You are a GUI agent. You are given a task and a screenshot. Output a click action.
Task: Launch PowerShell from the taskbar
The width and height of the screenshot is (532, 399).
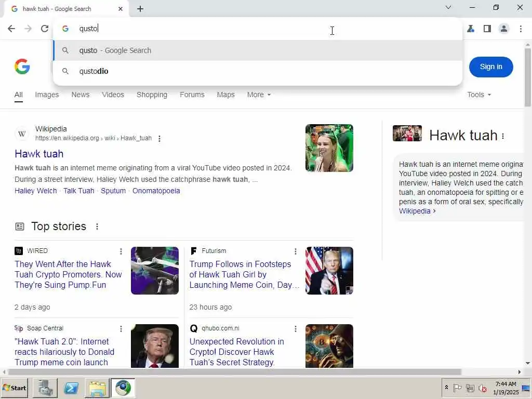(x=71, y=388)
